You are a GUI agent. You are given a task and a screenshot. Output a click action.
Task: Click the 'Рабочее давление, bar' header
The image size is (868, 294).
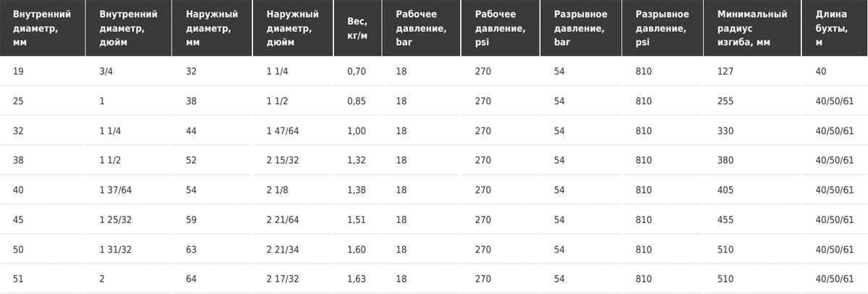tap(422, 28)
